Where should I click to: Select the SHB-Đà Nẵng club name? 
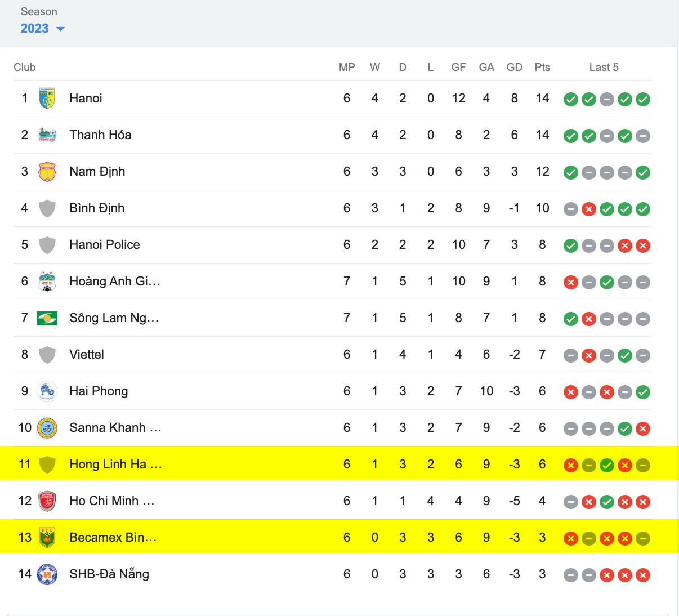(x=109, y=574)
